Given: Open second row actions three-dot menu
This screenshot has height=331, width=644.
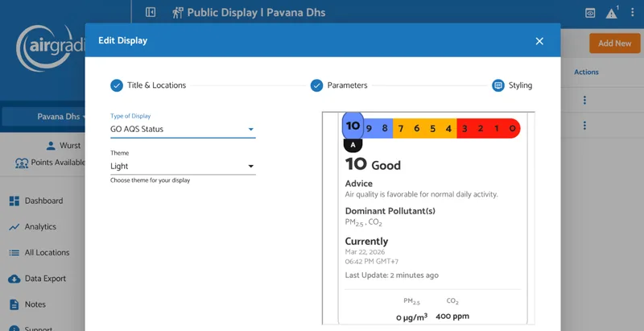Looking at the screenshot, I should pyautogui.click(x=585, y=126).
